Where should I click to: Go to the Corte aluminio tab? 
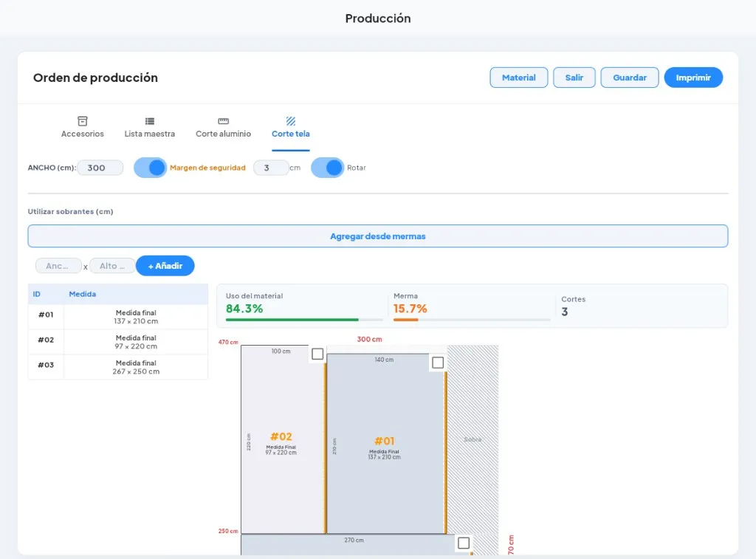coord(223,128)
